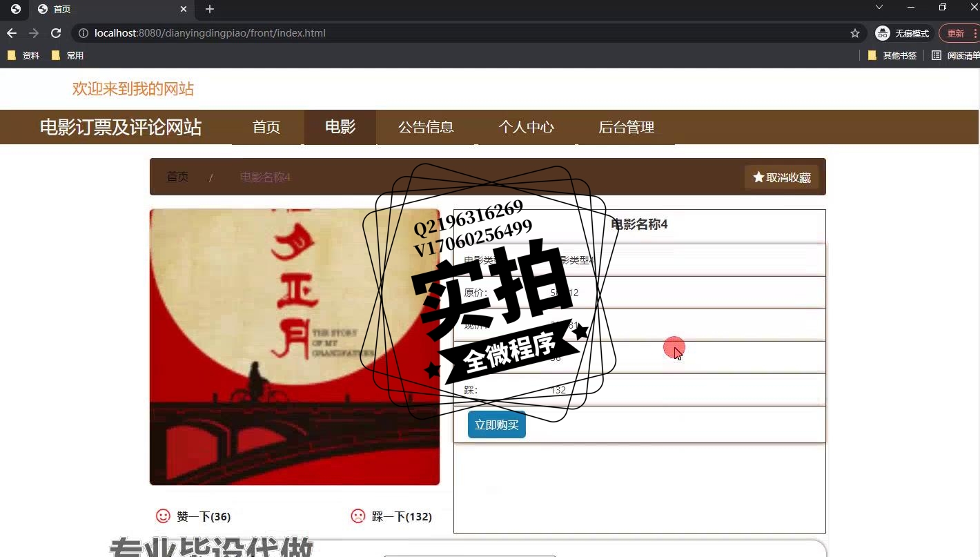Go to 首页 in the navigation menu
980x557 pixels.
coord(266,127)
